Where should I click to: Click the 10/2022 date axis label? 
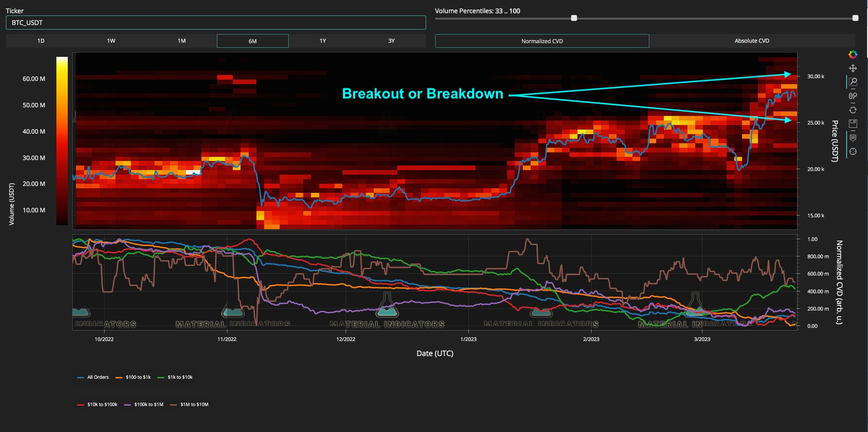pos(104,339)
